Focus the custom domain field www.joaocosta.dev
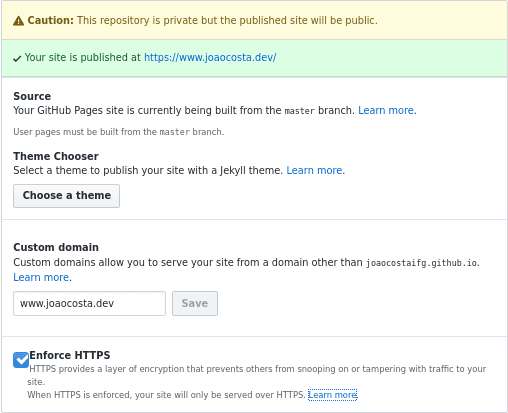 tap(89, 303)
